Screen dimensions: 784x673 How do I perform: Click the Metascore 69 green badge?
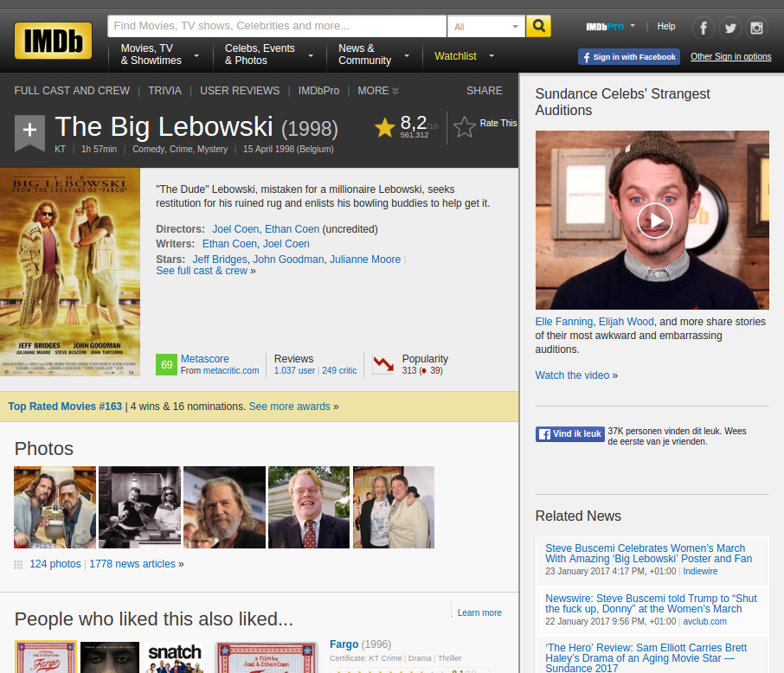pyautogui.click(x=166, y=364)
